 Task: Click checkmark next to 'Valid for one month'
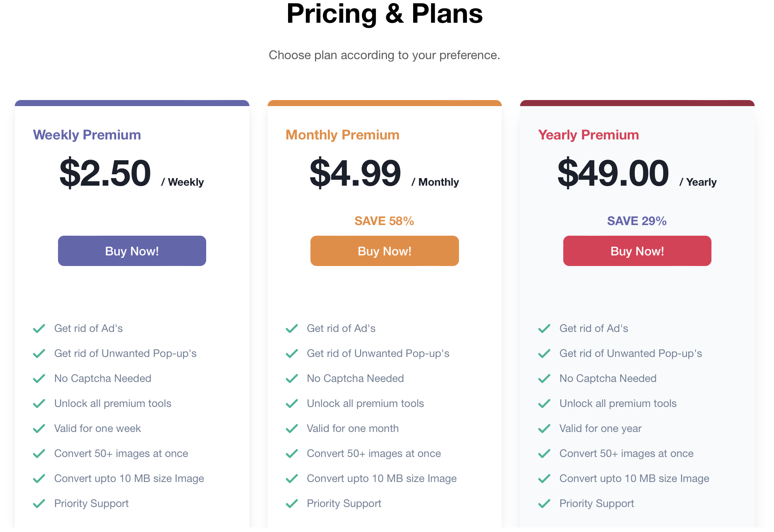(292, 429)
